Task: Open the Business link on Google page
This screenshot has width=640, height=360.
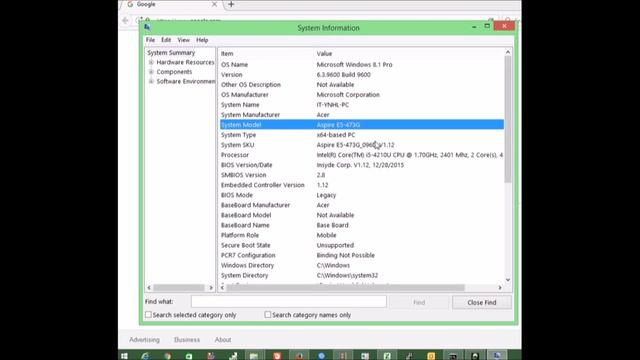Action: (x=187, y=340)
